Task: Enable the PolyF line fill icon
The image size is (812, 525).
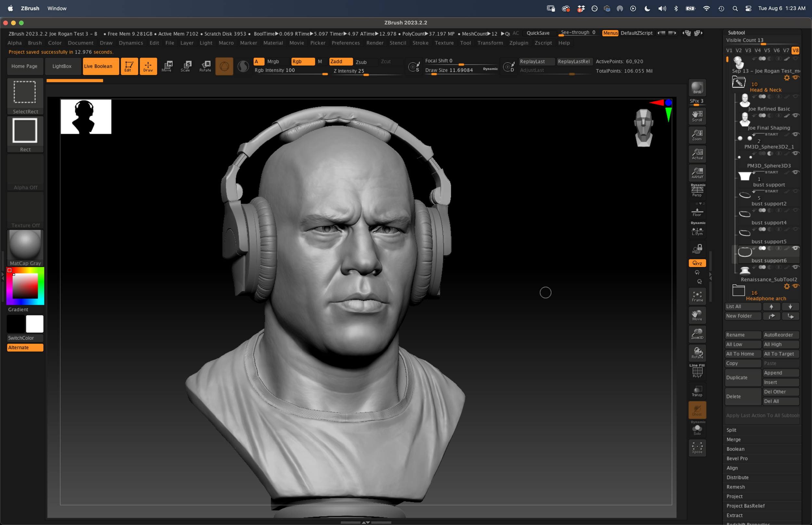Action: (x=697, y=372)
